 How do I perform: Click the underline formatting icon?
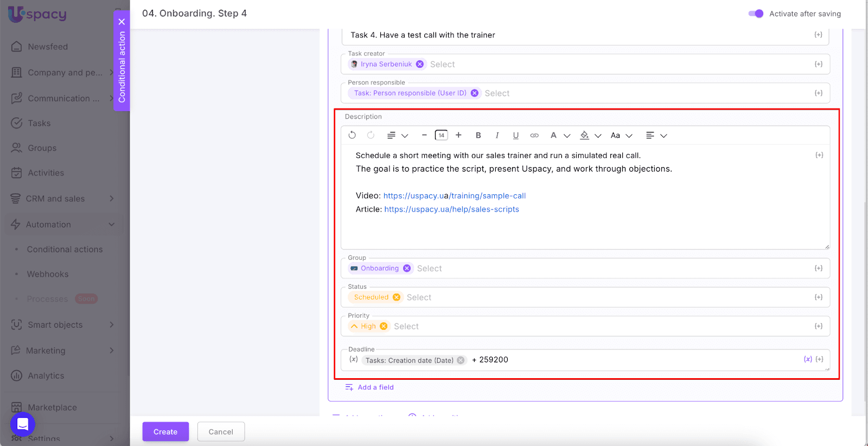click(515, 136)
